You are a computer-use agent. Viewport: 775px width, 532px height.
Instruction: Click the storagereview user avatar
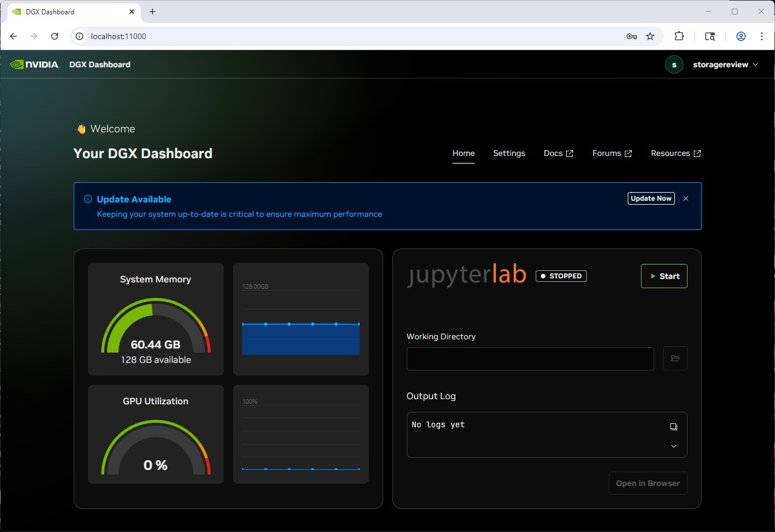click(674, 64)
